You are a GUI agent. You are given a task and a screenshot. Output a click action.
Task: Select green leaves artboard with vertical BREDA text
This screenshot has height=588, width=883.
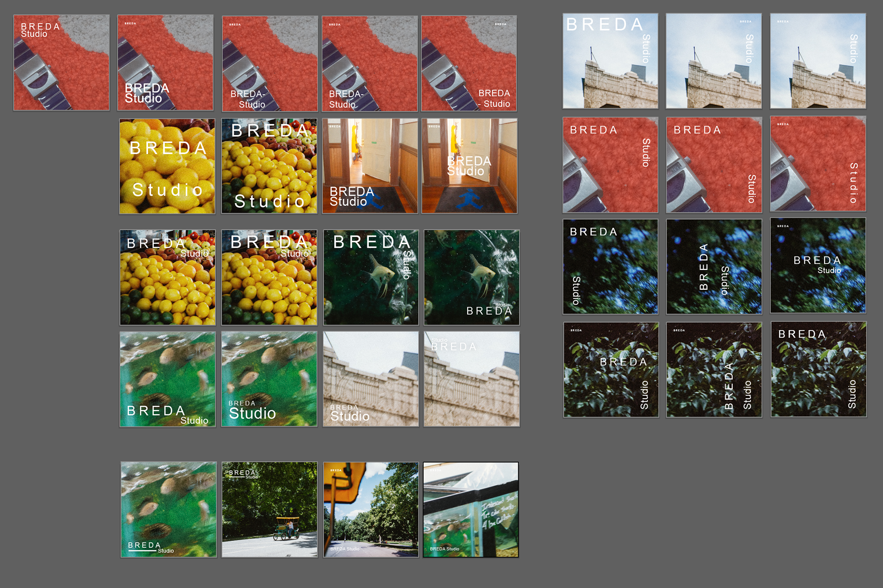click(x=714, y=370)
